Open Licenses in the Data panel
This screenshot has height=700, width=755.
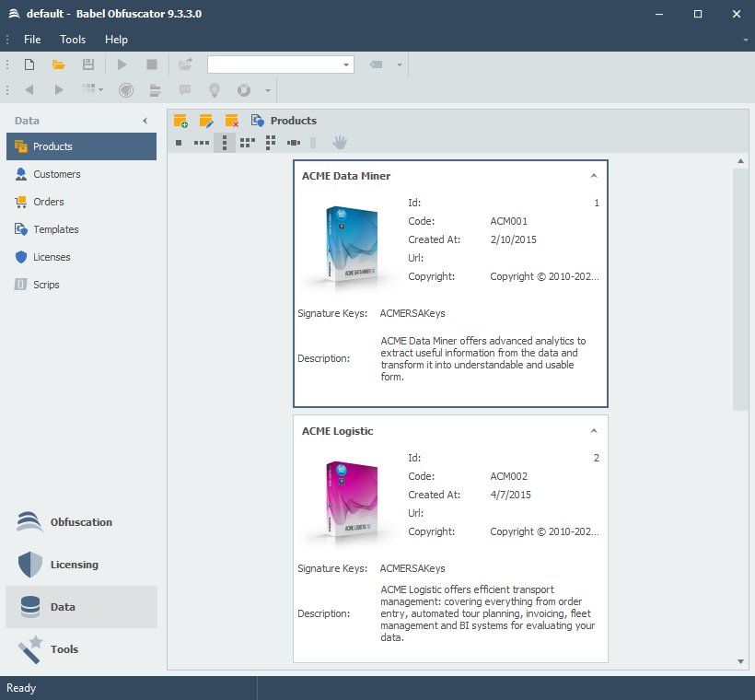81,257
